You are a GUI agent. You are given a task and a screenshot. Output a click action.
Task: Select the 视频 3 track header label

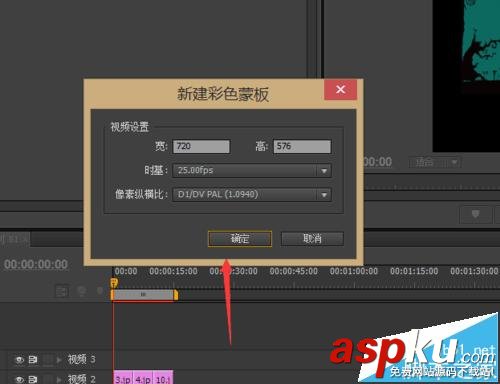(x=82, y=359)
